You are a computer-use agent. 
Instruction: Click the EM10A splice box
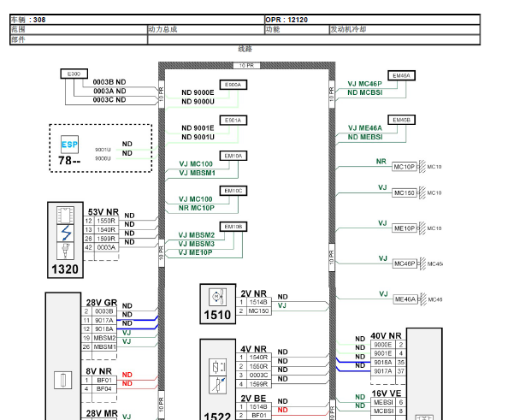pyautogui.click(x=233, y=156)
